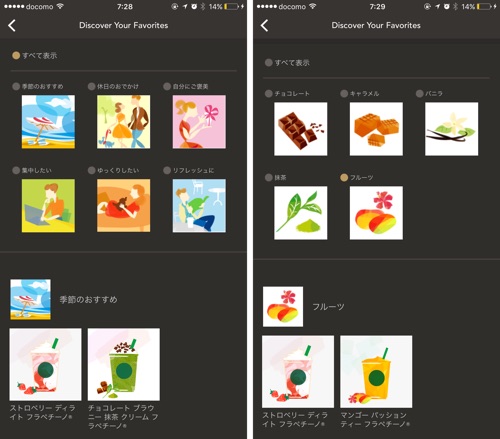
Task: Toggle the すべて表示 radio on the left screen
Action: tap(16, 55)
